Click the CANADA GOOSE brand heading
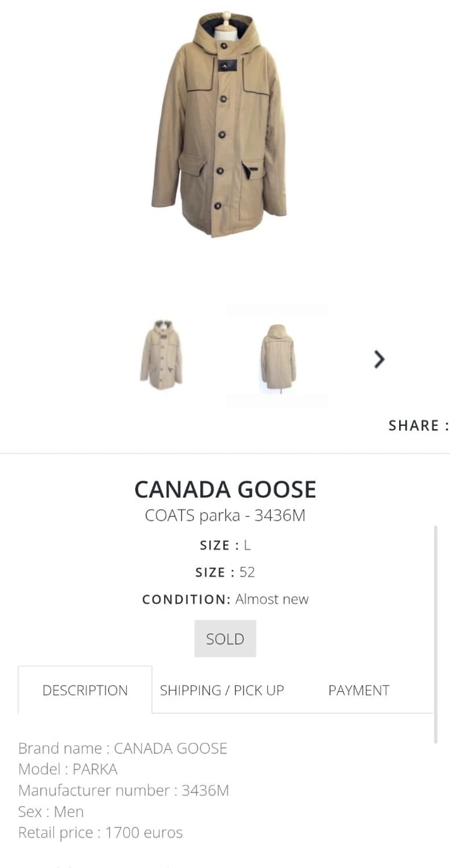Viewport: 450px width, 868px height. 225,490
